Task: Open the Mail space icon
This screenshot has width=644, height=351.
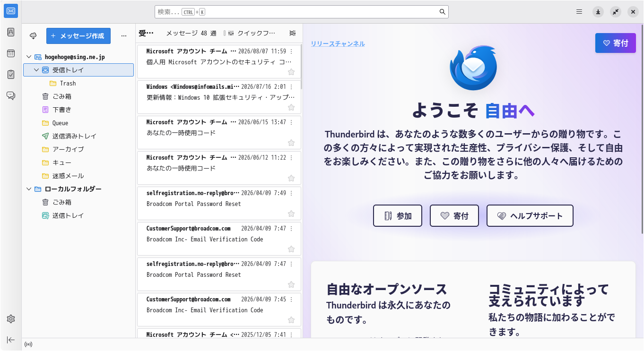Action: 11,11
